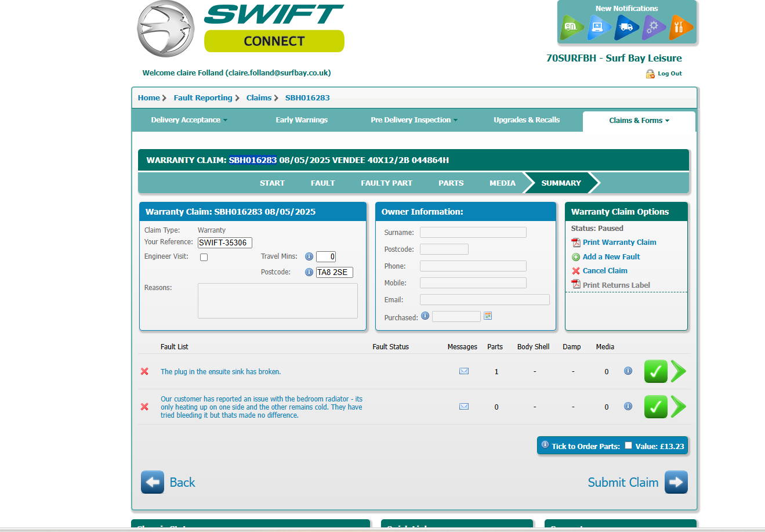Click the Cancel Claim link text
765x532 pixels.
605,271
